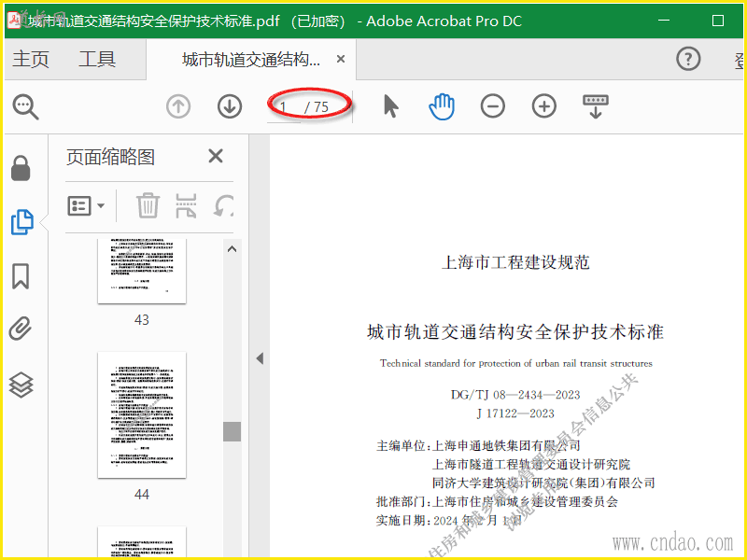Zoom out with the minus button

(x=493, y=105)
